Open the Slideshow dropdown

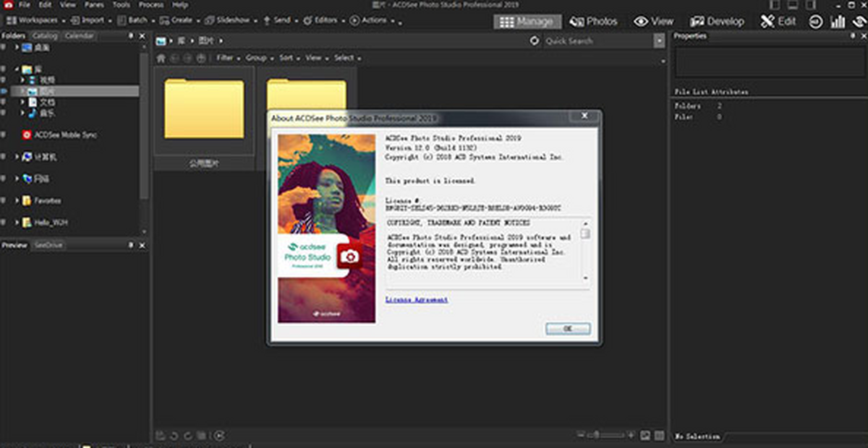[x=231, y=20]
